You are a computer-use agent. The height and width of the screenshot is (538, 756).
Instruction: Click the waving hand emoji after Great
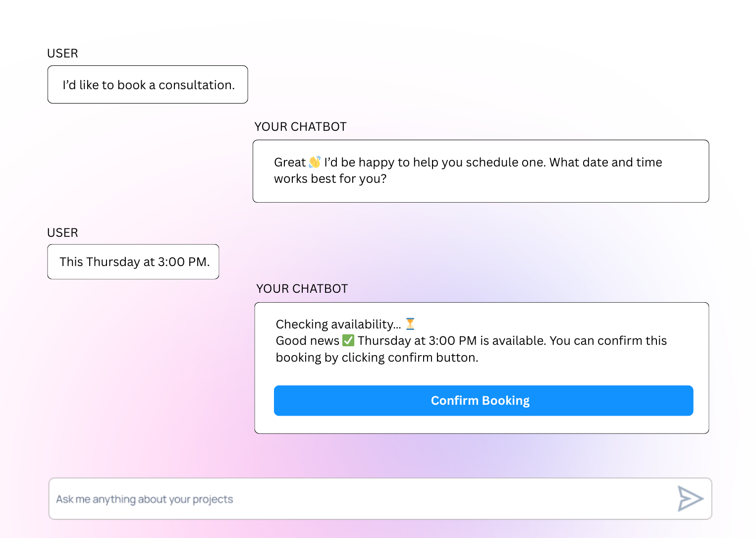tap(315, 162)
